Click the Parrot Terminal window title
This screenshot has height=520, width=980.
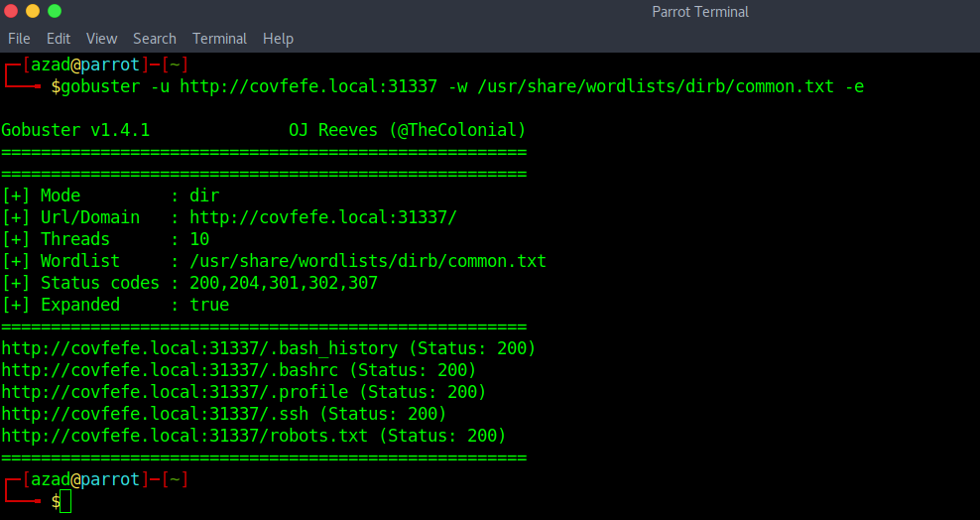coord(700,12)
